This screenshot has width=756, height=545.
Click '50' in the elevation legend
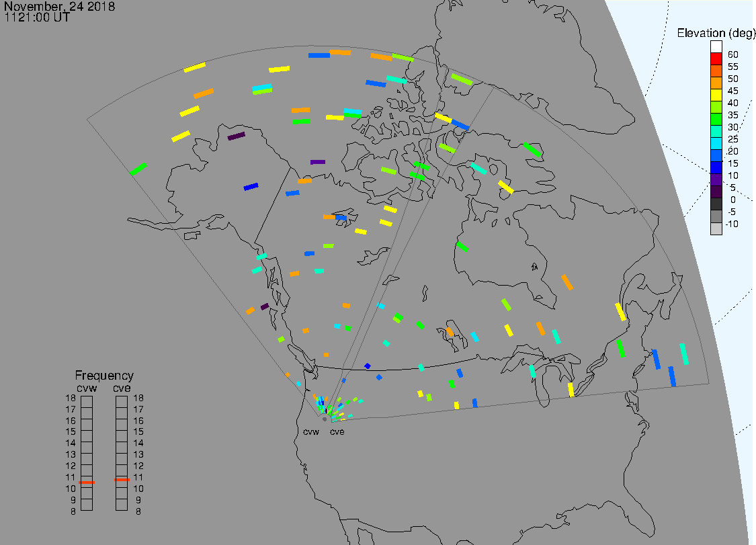coord(733,79)
